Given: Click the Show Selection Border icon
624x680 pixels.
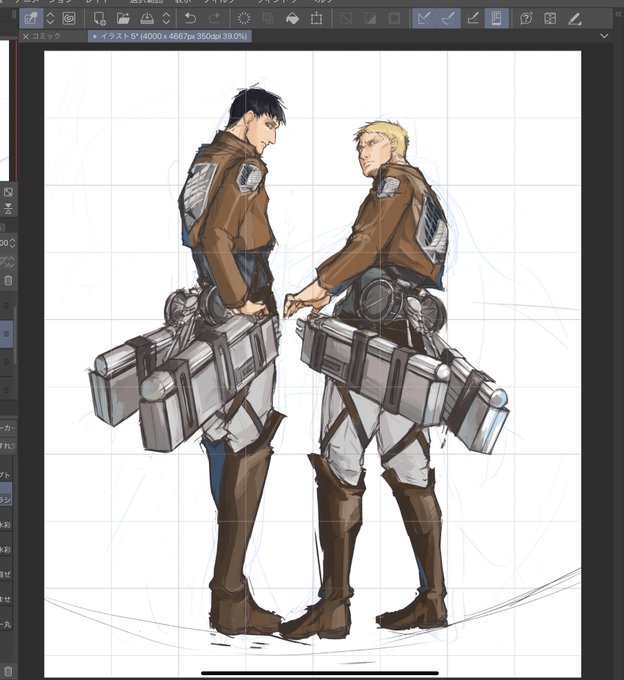Looking at the screenshot, I should (394, 18).
